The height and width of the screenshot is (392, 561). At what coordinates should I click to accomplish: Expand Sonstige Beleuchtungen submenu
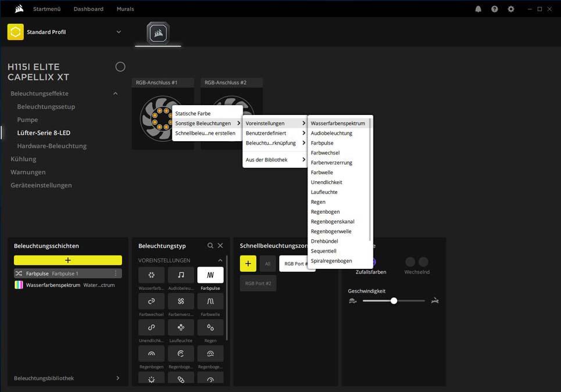point(208,123)
